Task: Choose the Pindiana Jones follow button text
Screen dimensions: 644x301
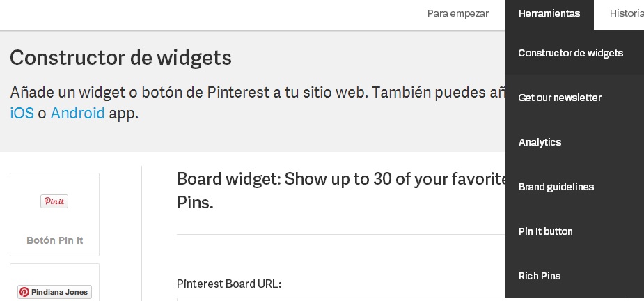Action: (x=60, y=292)
